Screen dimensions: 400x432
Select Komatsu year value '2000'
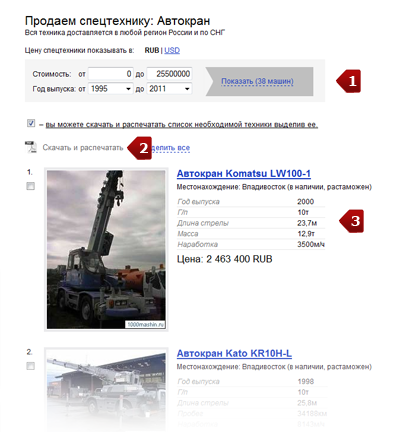point(306,202)
